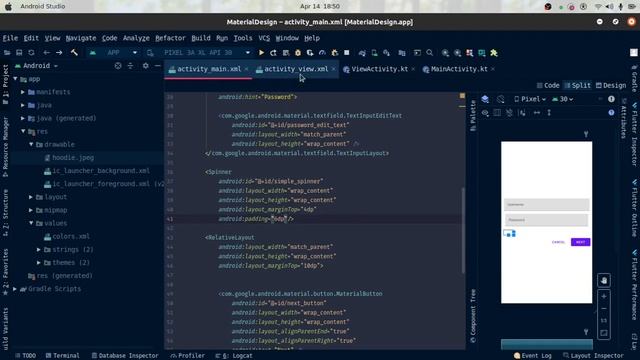This screenshot has height=360, width=640.
Task: Open the VCS menu
Action: [x=264, y=38]
